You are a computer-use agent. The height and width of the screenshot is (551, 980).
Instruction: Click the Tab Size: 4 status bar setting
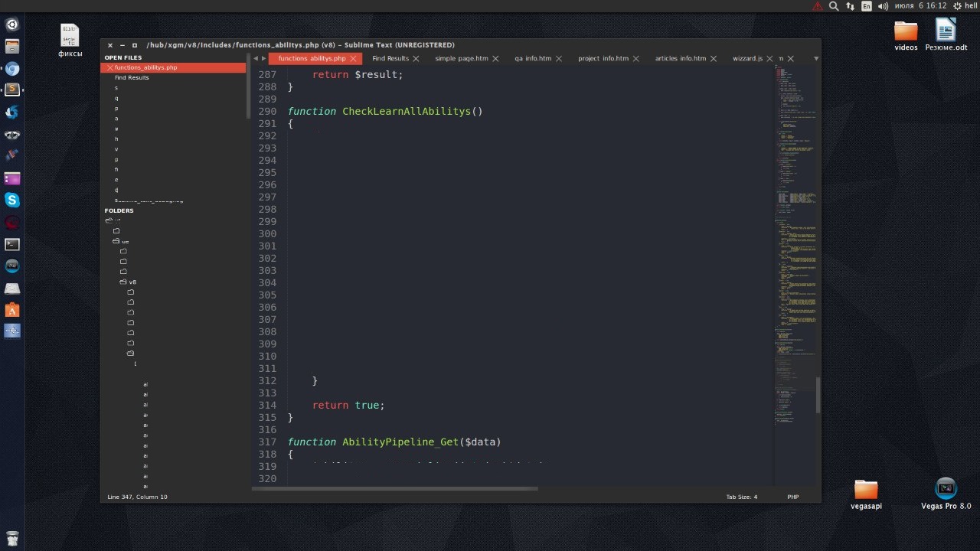tap(742, 497)
